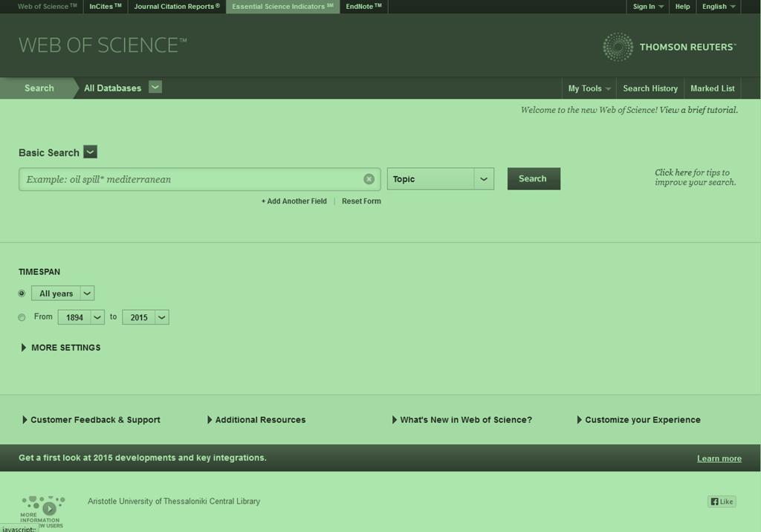Expand Customer Feedback & Support section

coord(91,420)
